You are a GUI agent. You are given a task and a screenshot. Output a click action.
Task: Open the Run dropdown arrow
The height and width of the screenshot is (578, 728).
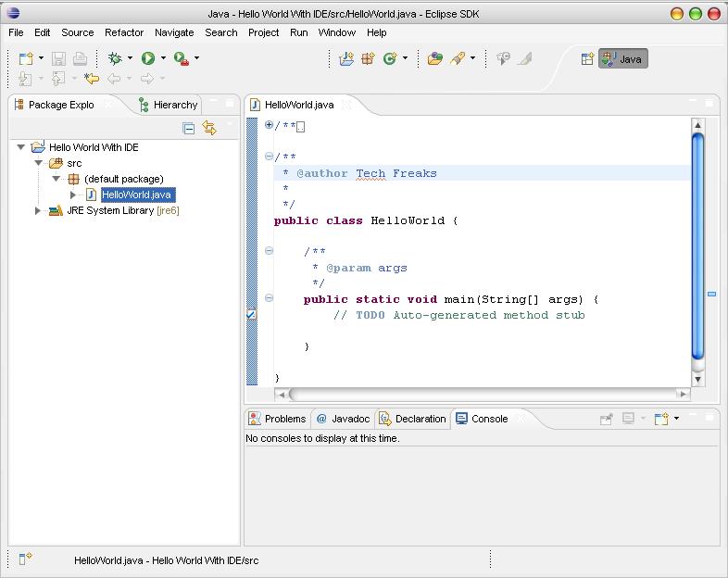click(163, 58)
